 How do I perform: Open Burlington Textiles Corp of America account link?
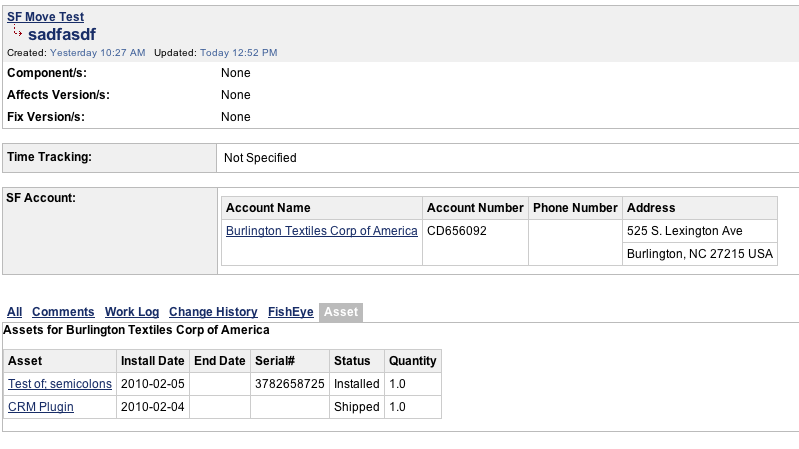coord(321,231)
